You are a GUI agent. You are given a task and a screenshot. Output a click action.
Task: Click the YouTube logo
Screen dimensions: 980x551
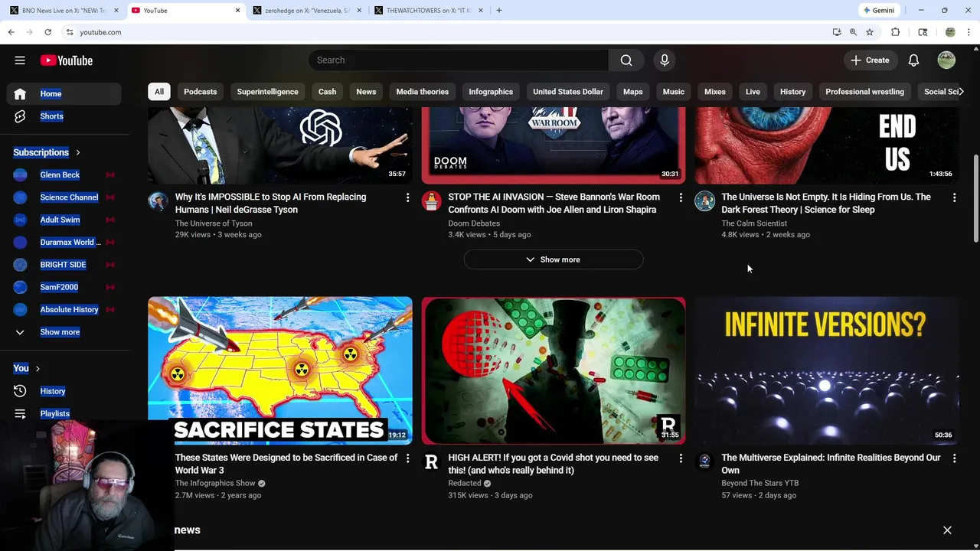coord(67,60)
